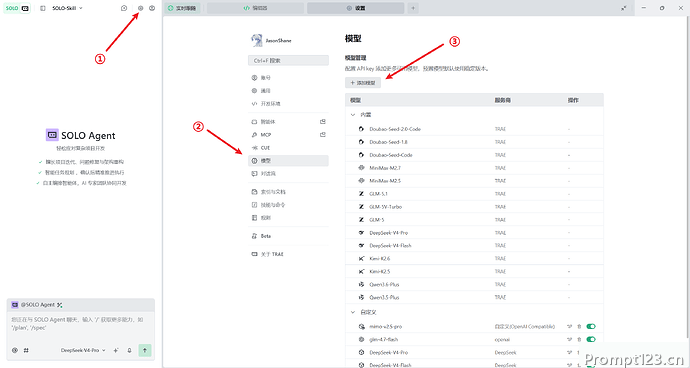Open the DeepSeek-V4-Pro model selector dropdown
The width and height of the screenshot is (690, 368).
click(83, 350)
